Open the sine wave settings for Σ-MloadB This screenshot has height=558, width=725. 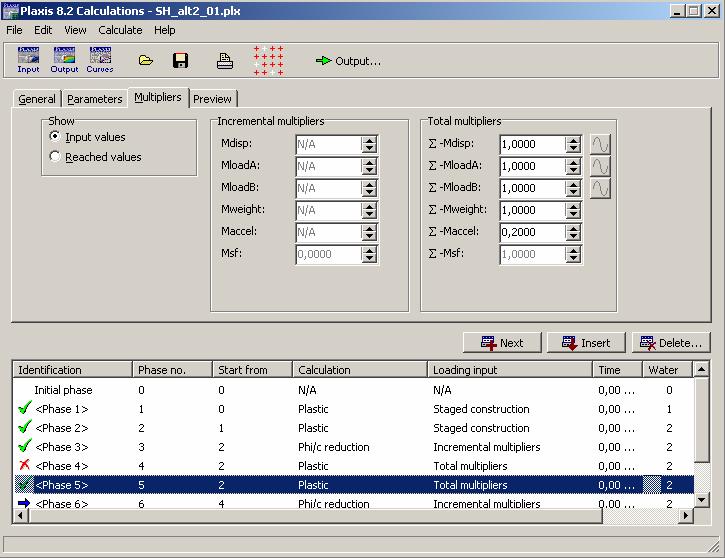tap(600, 189)
